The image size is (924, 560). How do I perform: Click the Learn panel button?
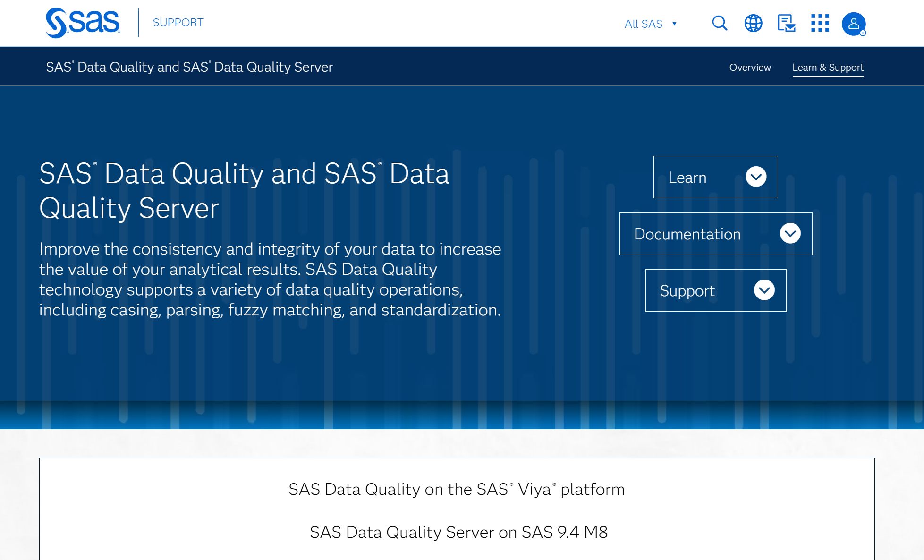715,177
